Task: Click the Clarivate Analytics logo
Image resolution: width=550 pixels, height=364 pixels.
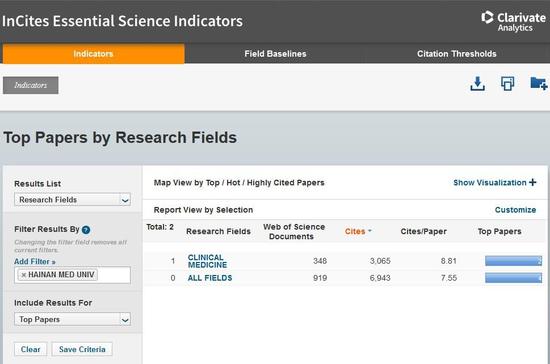Action: click(x=514, y=21)
